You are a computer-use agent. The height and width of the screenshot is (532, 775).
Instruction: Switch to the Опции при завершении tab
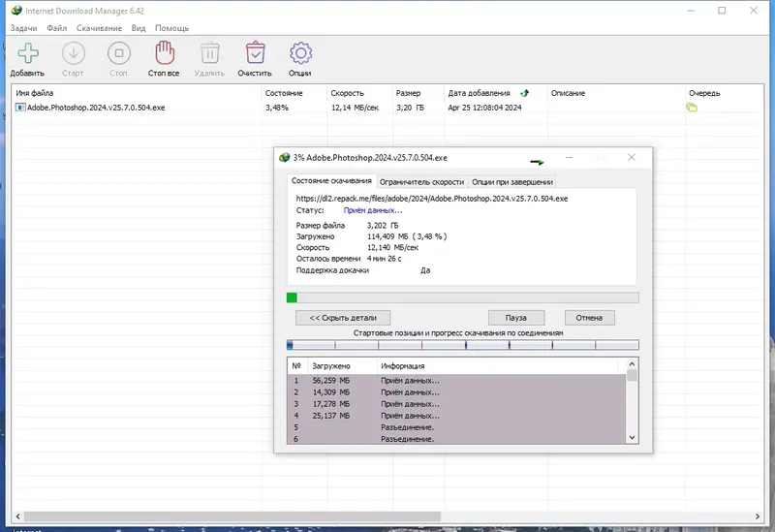[512, 182]
